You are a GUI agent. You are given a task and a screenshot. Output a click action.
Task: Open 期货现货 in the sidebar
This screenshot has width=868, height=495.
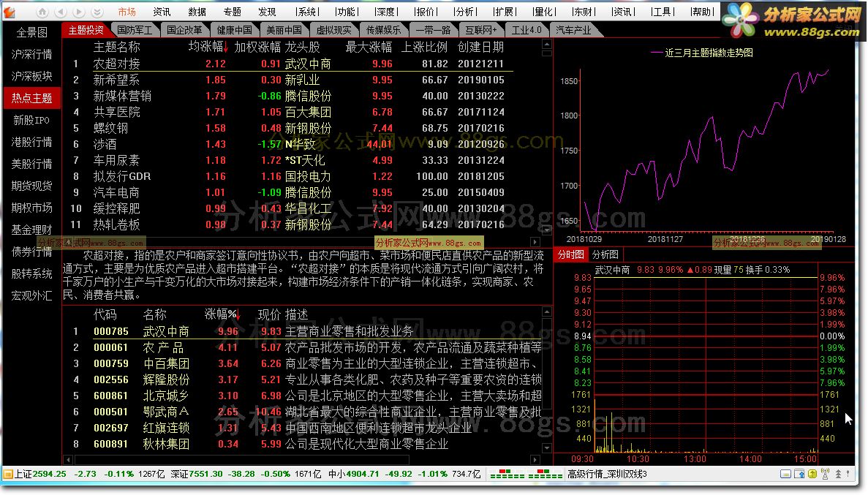tap(31, 186)
